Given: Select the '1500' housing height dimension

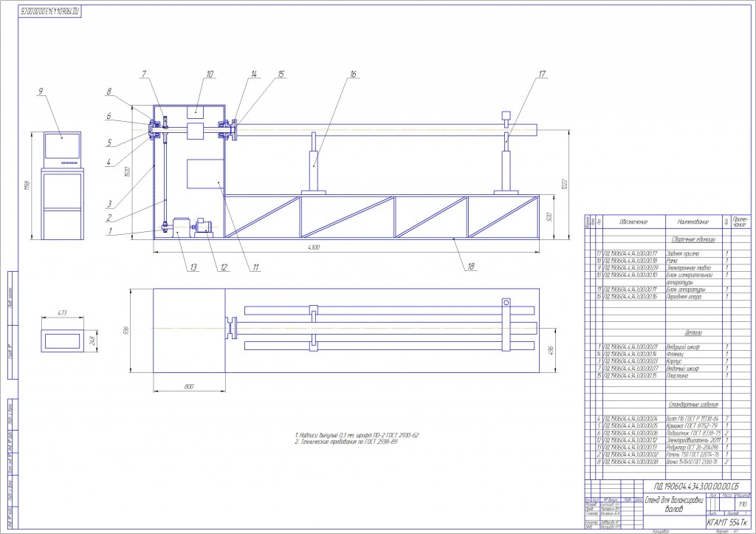Looking at the screenshot, I should [127, 172].
